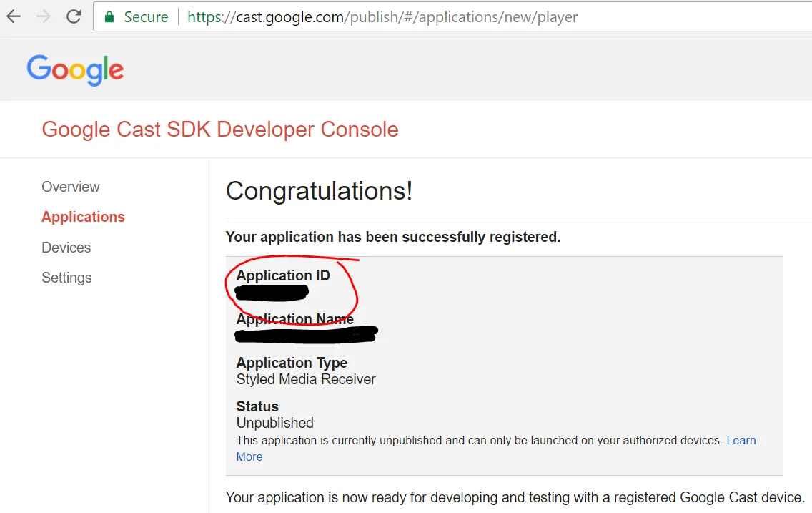Viewport: 812px width, 513px height.
Task: Click the green Secure padlock icon
Action: tap(109, 17)
